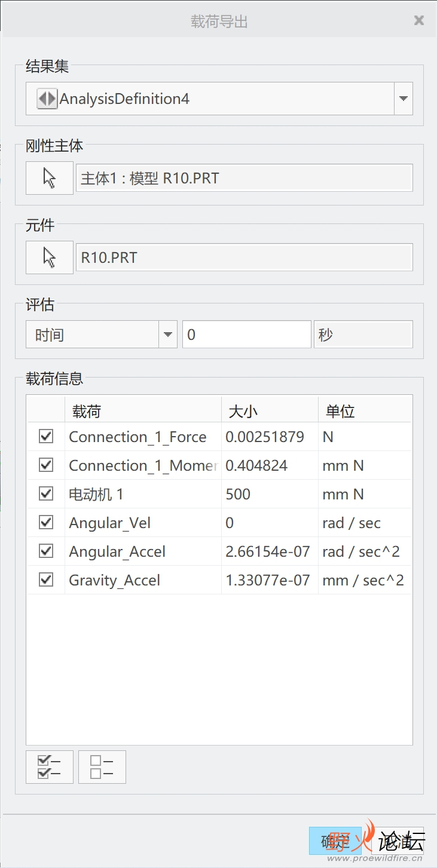
Task: Select the Angular_Vel row name
Action: (110, 523)
